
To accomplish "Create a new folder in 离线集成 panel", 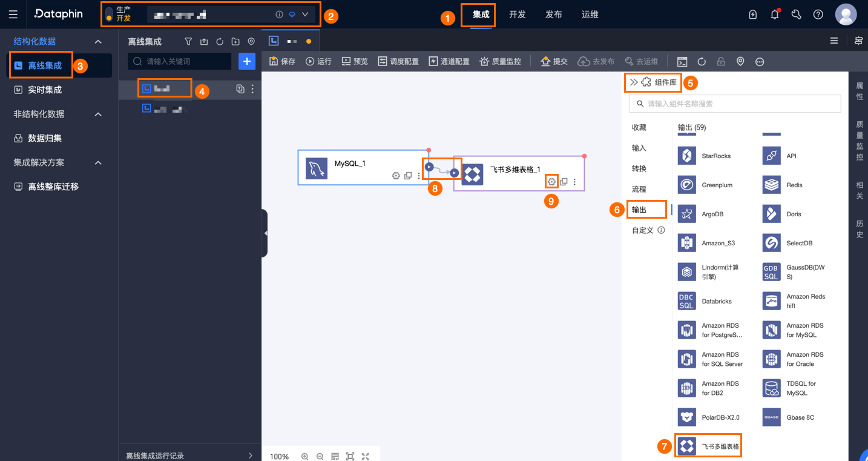I will click(235, 42).
